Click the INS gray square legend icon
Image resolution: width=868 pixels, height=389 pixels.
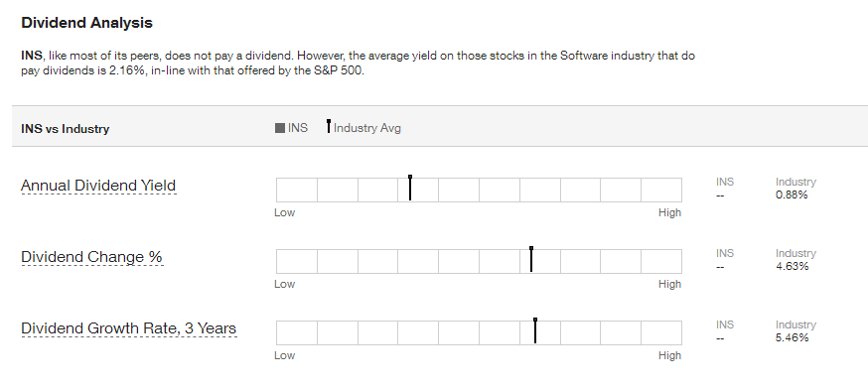pyautogui.click(x=280, y=128)
